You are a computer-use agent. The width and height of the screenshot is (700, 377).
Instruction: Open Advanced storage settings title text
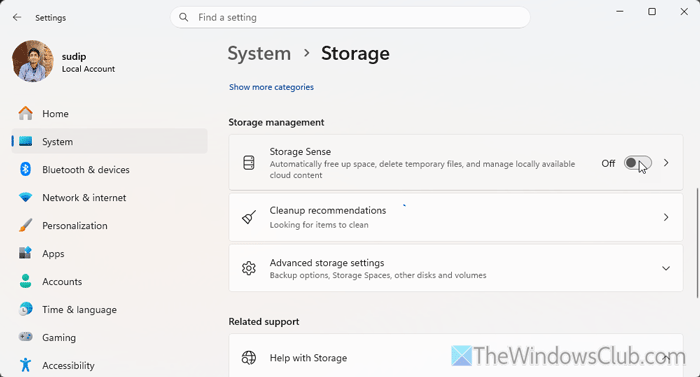click(x=327, y=263)
